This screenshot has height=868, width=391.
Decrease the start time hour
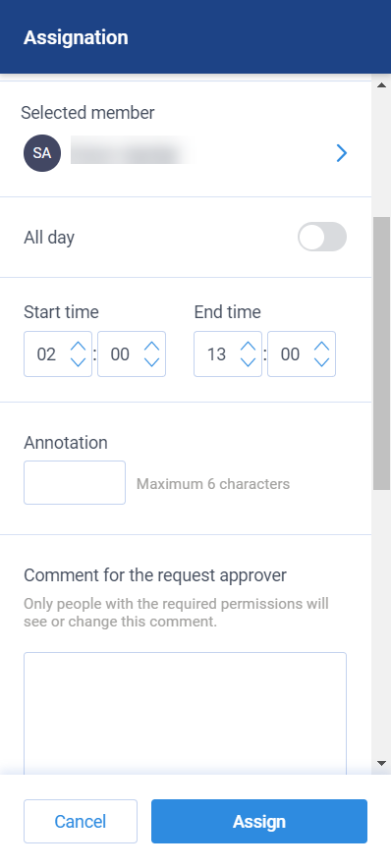pyautogui.click(x=78, y=361)
